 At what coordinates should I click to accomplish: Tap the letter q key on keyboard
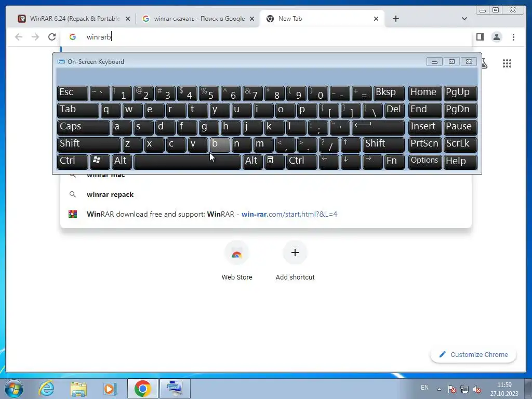click(111, 110)
